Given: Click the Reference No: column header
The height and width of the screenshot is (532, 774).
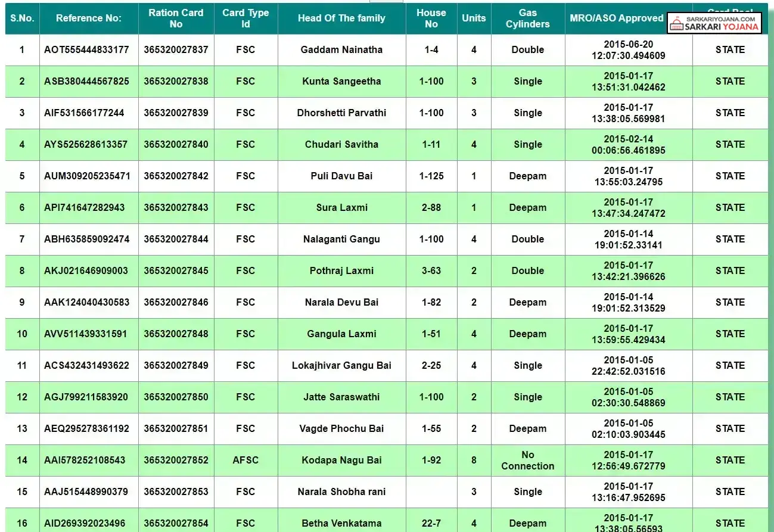Looking at the screenshot, I should 89,18.
